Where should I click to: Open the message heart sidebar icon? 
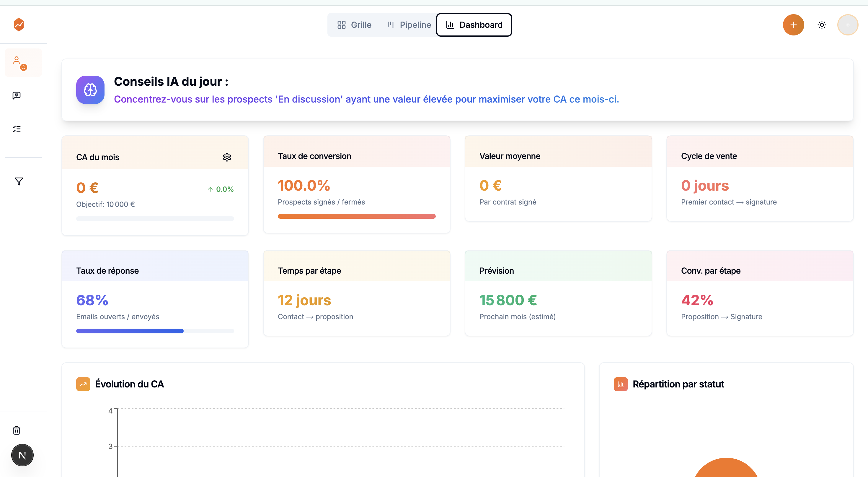tap(17, 96)
